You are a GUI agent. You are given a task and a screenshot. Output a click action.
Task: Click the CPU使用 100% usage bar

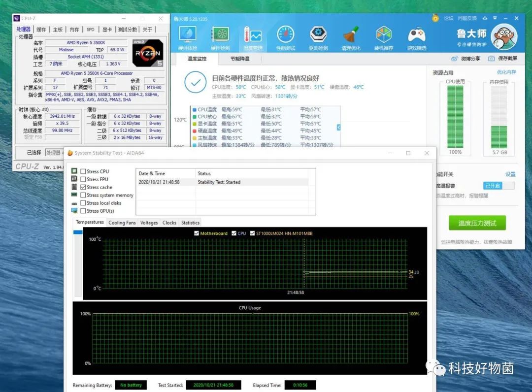(x=455, y=117)
